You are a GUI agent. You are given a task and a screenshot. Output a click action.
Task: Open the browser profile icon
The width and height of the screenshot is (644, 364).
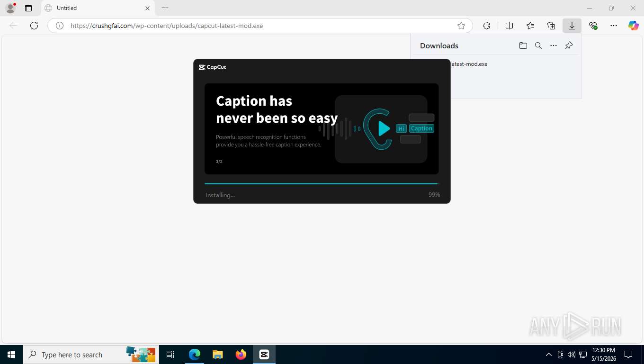[10, 8]
